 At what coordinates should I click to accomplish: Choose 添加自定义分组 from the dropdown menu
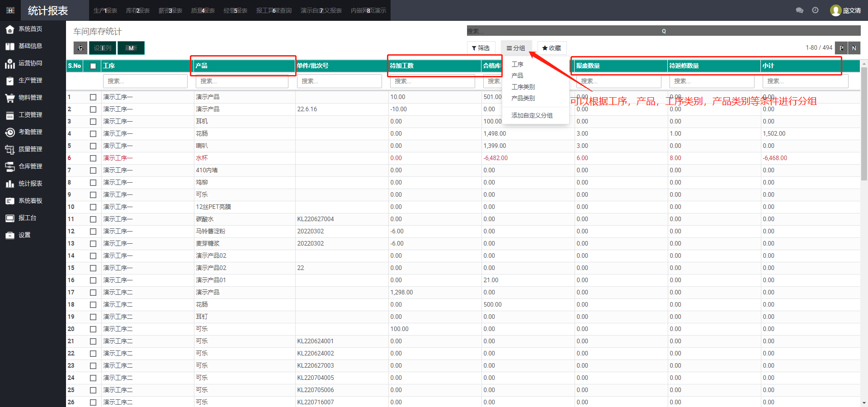[x=532, y=115]
